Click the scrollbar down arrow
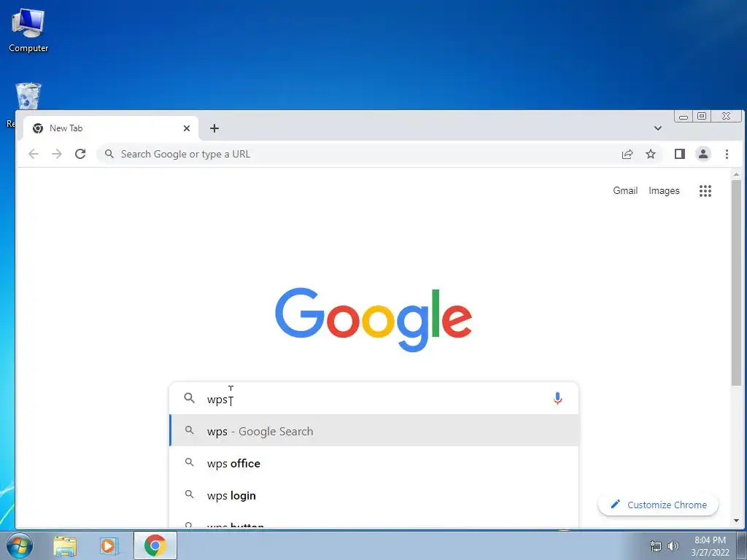 (x=736, y=521)
